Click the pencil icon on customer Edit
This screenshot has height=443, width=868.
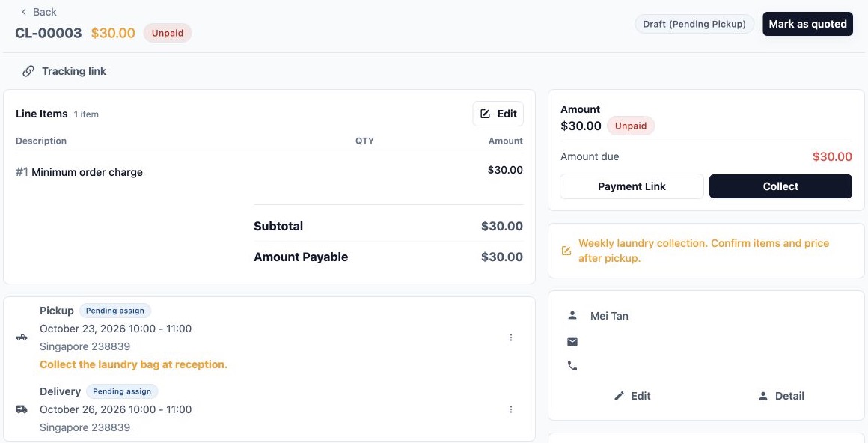[619, 396]
